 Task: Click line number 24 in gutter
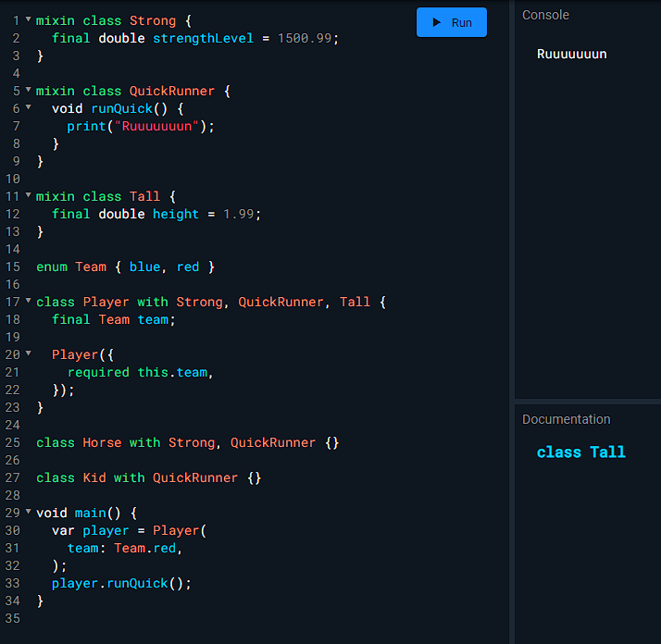13,425
